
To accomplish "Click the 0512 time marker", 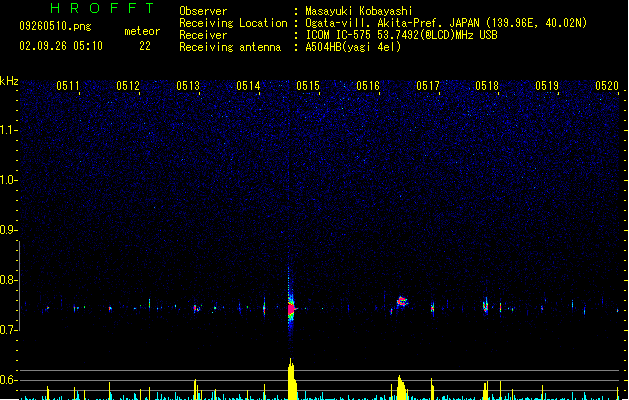I will 128,86.
